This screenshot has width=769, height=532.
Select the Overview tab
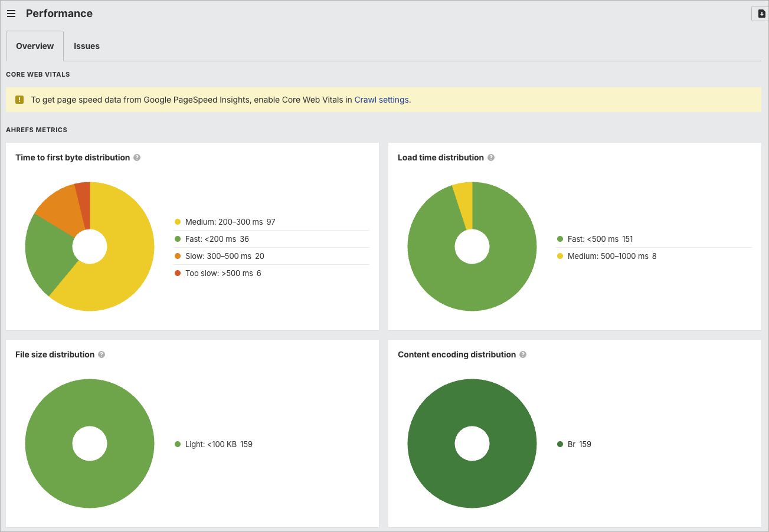(34, 46)
